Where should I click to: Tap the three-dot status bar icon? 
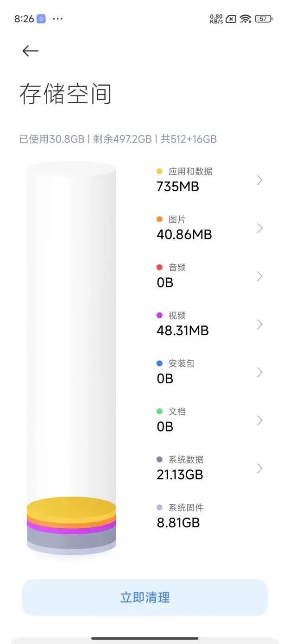click(57, 19)
